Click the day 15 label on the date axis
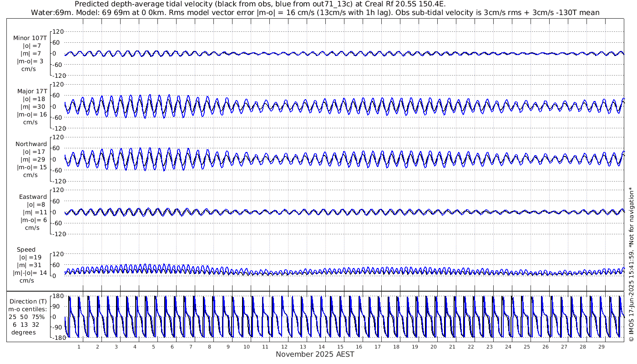 pyautogui.click(x=340, y=346)
